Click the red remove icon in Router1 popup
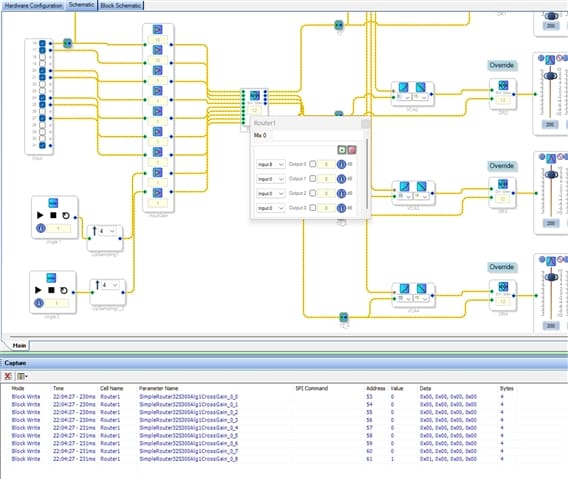Viewport: 568px width, 479px height. pyautogui.click(x=352, y=150)
